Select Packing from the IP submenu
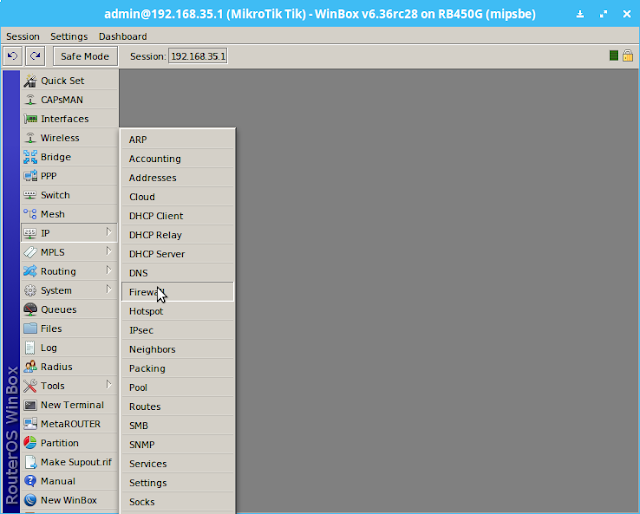The height and width of the screenshot is (514, 640). pos(178,369)
